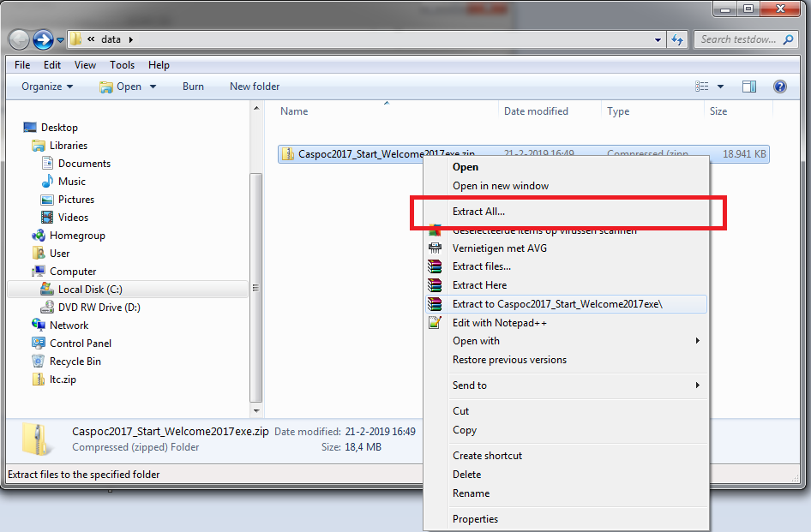Click 'Vernietigen met AVG' shredder option
Screen dimensions: 811x532
tap(499, 248)
